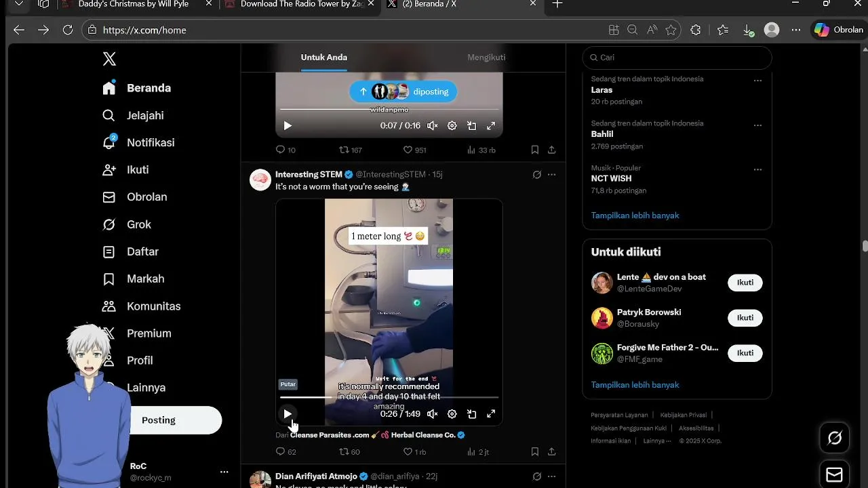
Task: Open settings on Interesting STEM video
Action: coord(452,413)
